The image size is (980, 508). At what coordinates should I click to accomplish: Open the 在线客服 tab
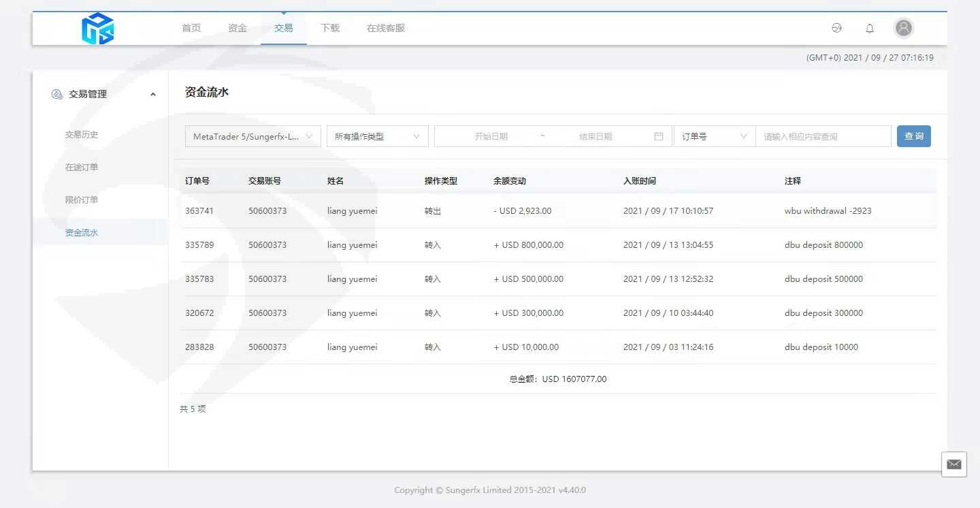pyautogui.click(x=386, y=28)
